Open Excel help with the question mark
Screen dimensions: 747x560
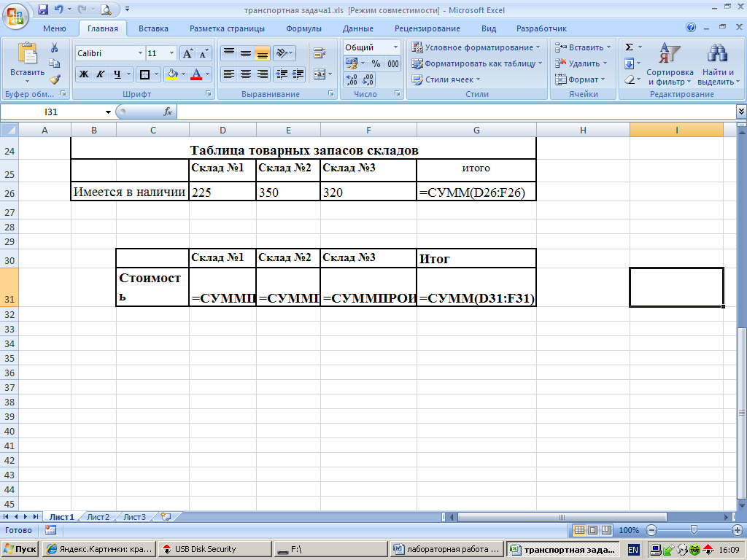pos(691,28)
